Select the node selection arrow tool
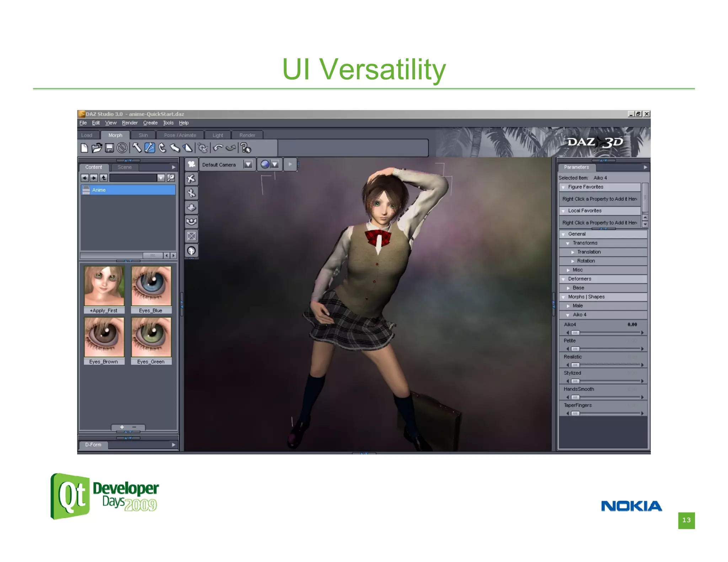 [137, 148]
